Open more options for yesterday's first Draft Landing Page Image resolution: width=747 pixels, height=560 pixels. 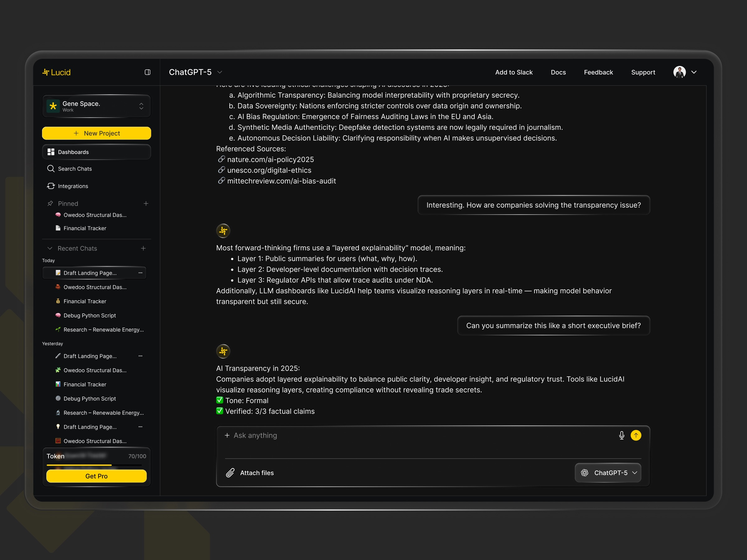click(140, 356)
